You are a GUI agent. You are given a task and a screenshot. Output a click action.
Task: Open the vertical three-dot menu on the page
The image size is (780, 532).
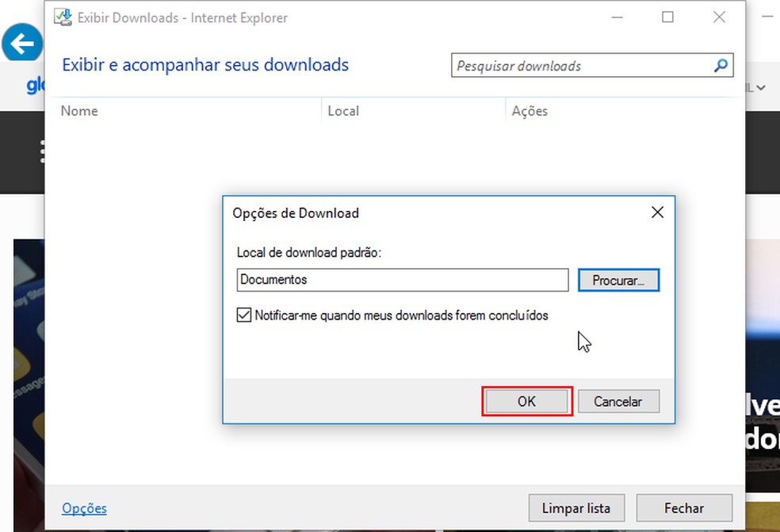[42, 151]
